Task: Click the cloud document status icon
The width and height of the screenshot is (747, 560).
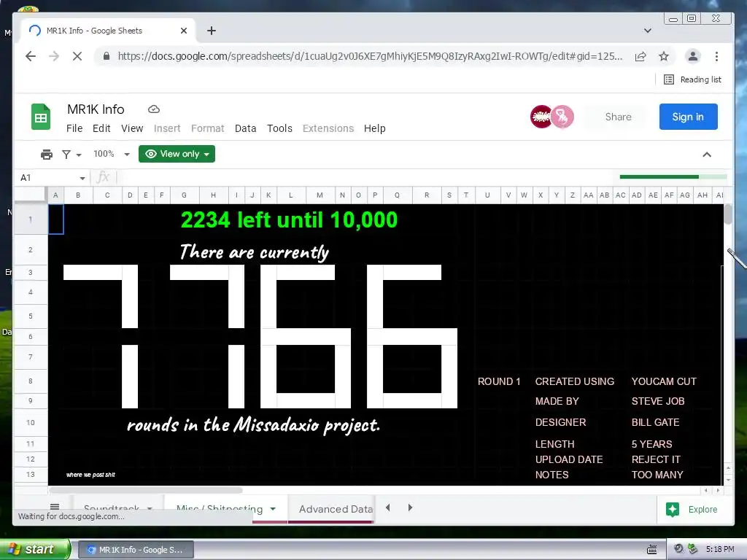Action: (154, 109)
